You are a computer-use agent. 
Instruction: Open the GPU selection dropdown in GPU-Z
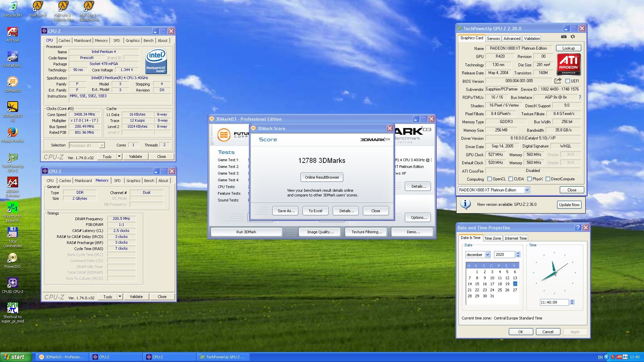click(494, 190)
